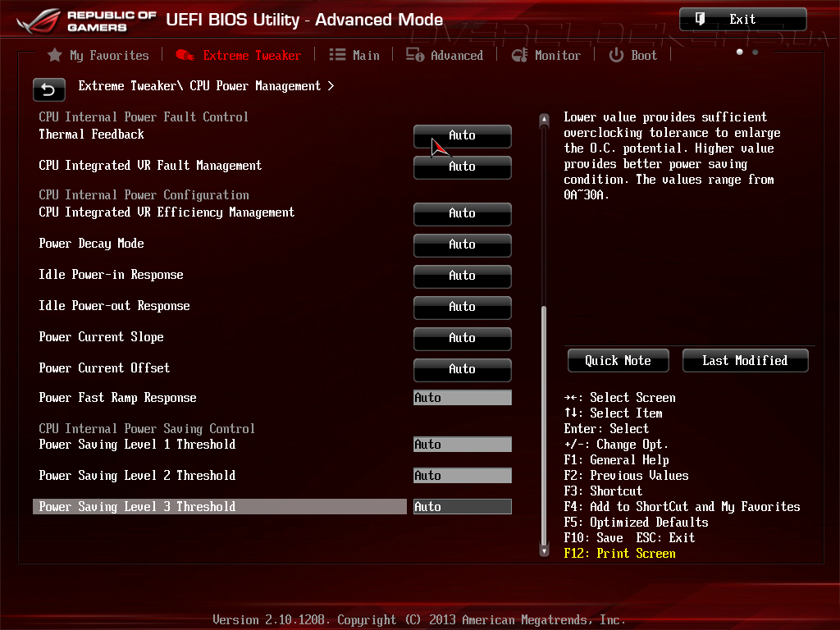Select Power Current Offset label
The image size is (840, 630).
[104, 367]
